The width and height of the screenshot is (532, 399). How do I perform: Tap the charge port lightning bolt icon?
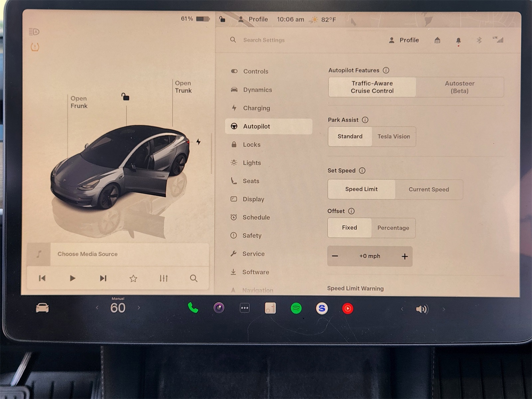tap(199, 142)
